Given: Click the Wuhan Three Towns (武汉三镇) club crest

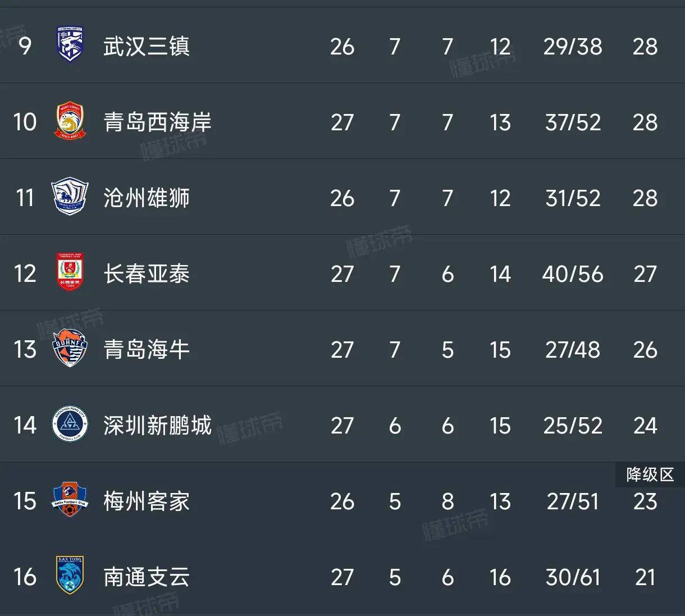Looking at the screenshot, I should pyautogui.click(x=70, y=45).
